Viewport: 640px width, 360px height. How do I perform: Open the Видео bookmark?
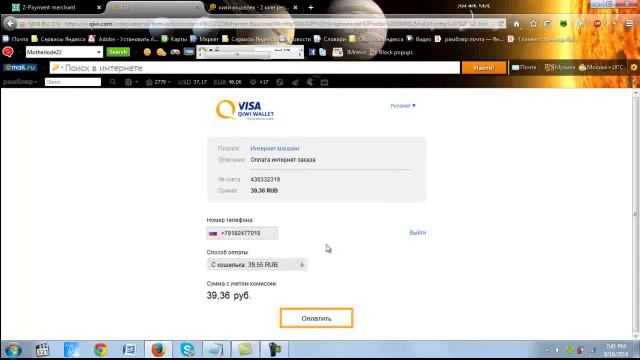point(419,39)
